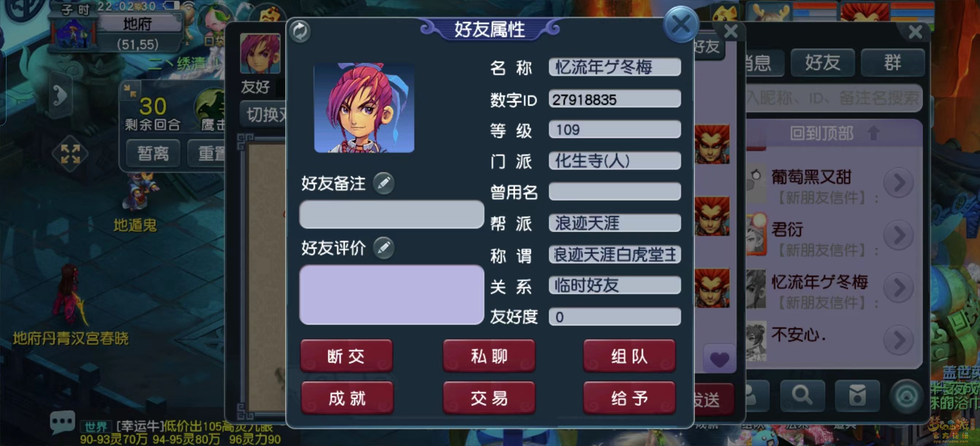
Task: Switch to the 好友 tab
Action: [822, 63]
